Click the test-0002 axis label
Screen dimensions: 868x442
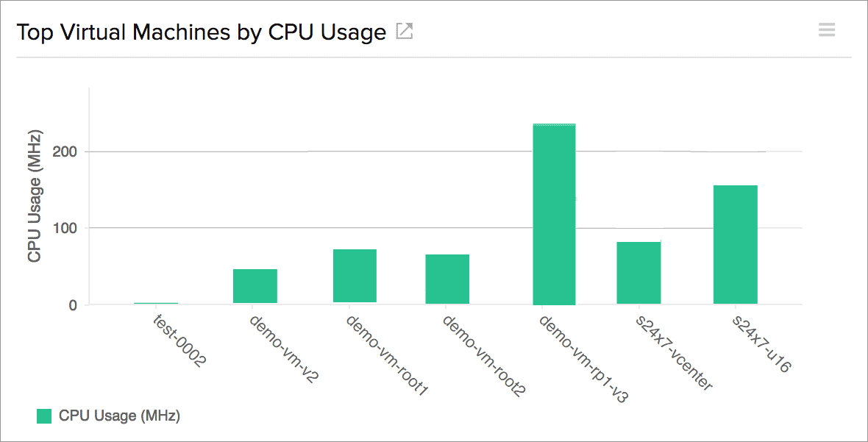180,341
